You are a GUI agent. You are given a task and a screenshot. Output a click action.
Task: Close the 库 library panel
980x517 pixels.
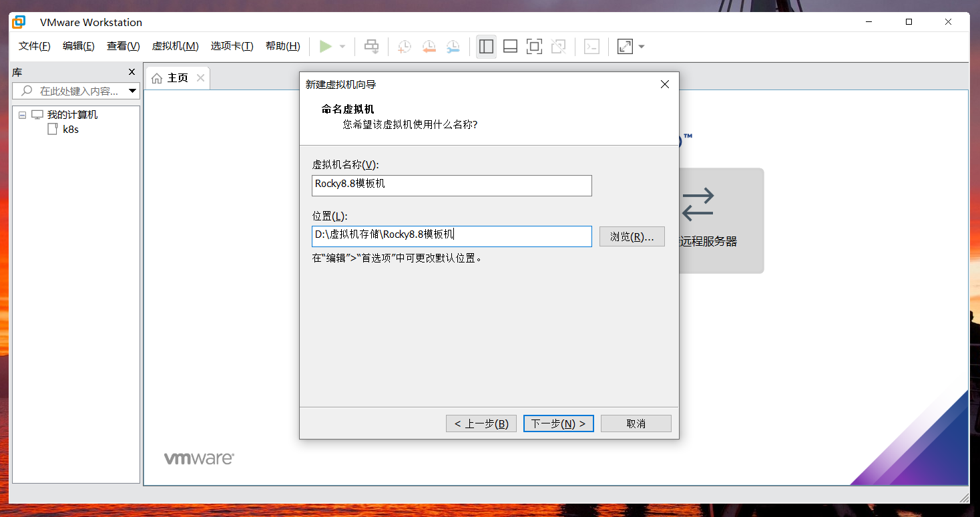pos(132,72)
